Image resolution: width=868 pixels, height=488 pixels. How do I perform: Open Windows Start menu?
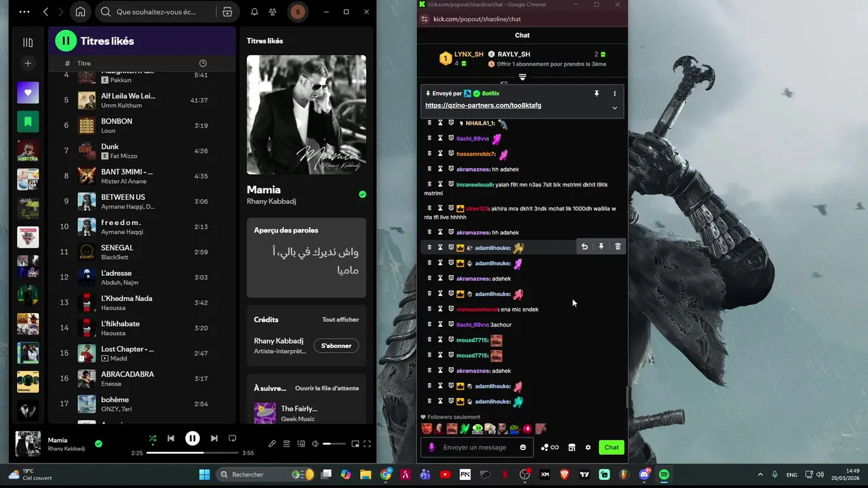click(x=204, y=474)
